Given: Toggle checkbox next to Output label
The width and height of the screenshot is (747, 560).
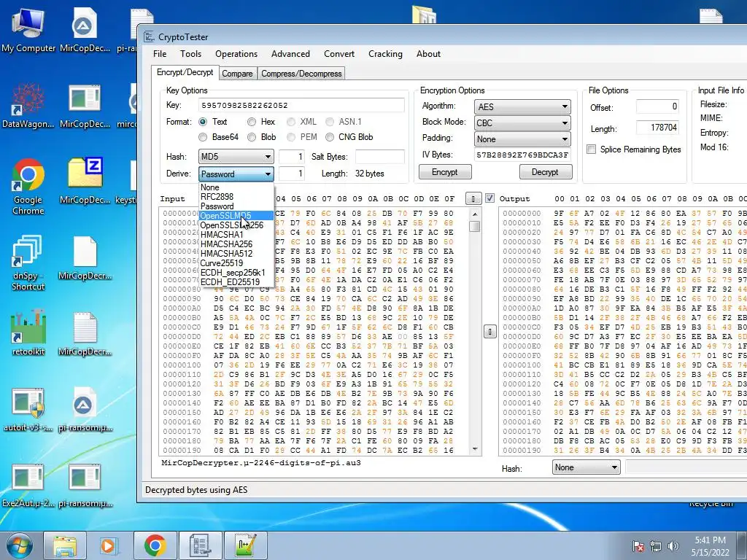Looking at the screenshot, I should pos(489,198).
